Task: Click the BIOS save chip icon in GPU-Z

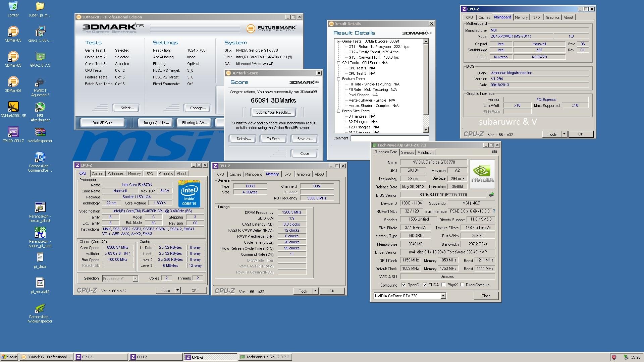Action: point(491,195)
